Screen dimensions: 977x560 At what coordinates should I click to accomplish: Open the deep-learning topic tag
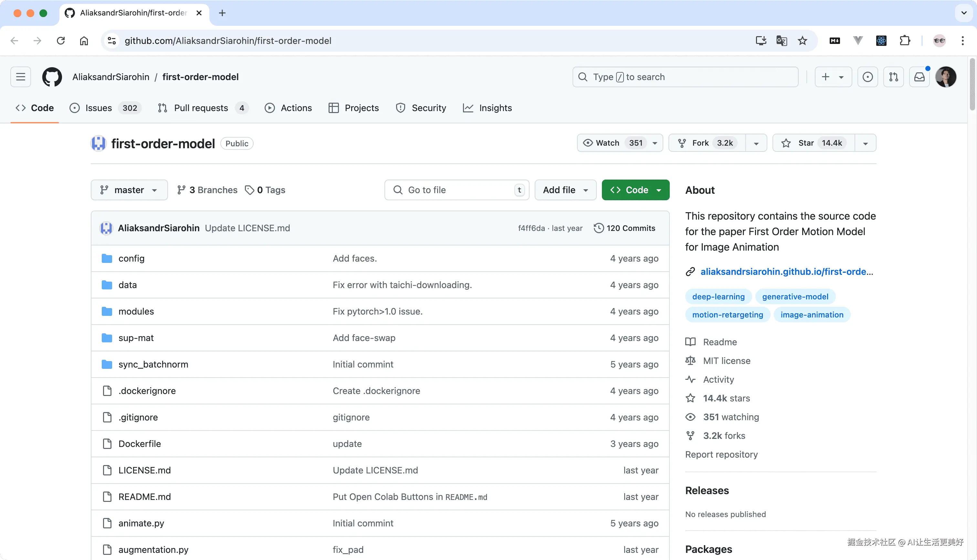(718, 296)
